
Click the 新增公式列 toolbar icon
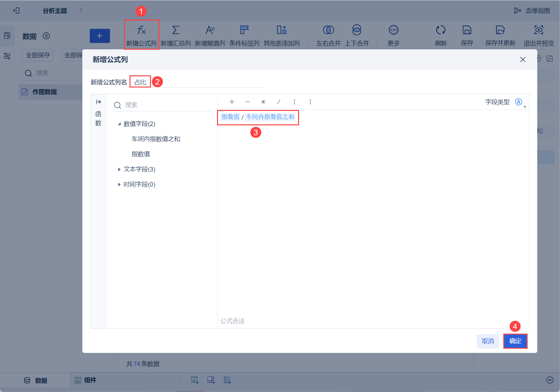141,30
